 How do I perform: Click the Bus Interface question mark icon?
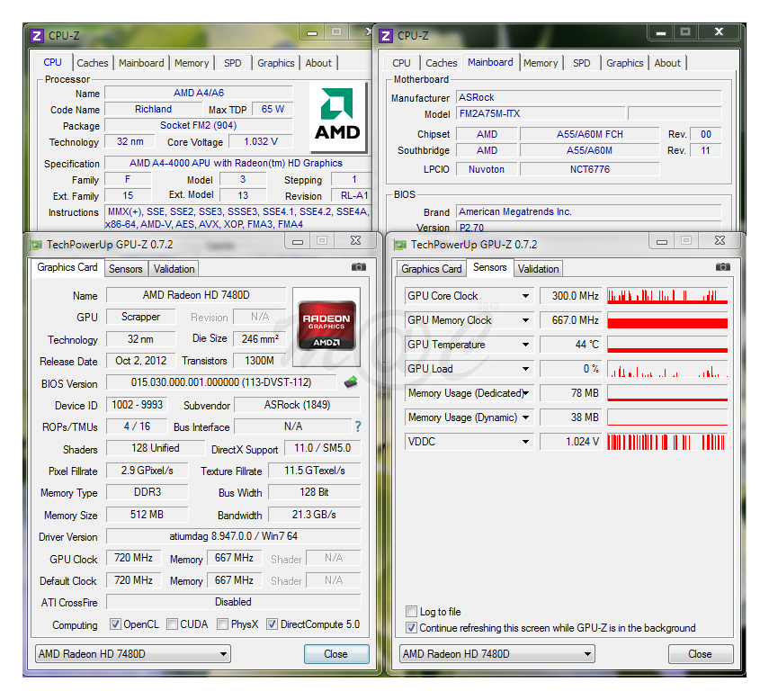(x=357, y=427)
